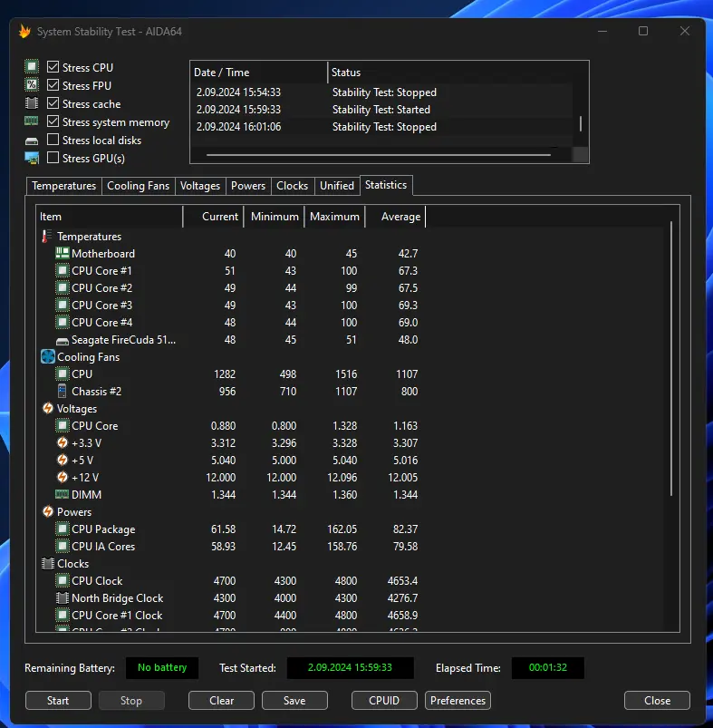Switch to the Temperatures tab

click(64, 186)
